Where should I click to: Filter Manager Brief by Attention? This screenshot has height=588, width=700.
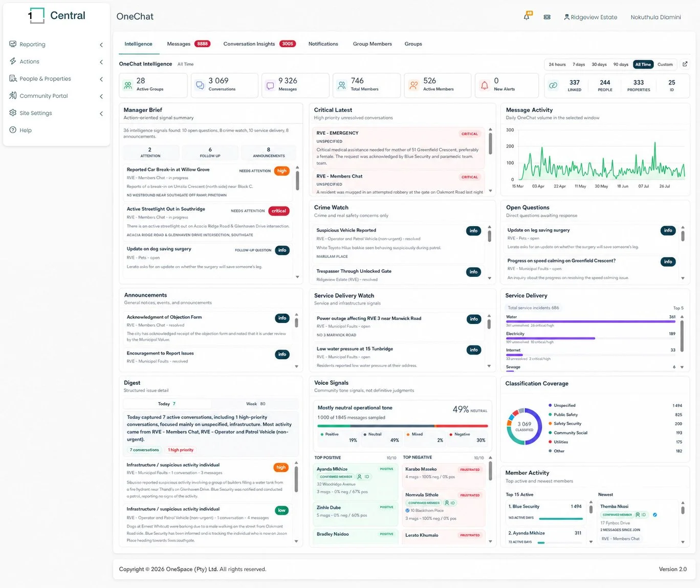pyautogui.click(x=150, y=153)
